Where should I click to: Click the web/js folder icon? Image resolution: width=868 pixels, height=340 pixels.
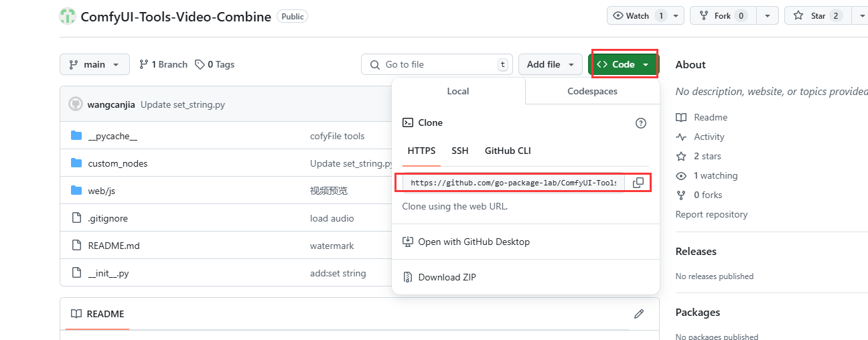click(76, 191)
